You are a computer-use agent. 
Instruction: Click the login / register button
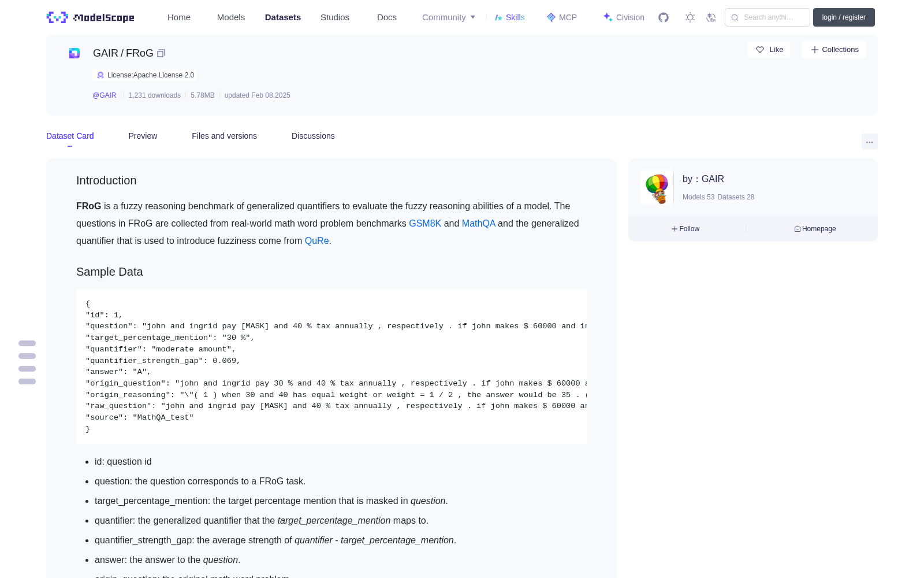coord(844,17)
